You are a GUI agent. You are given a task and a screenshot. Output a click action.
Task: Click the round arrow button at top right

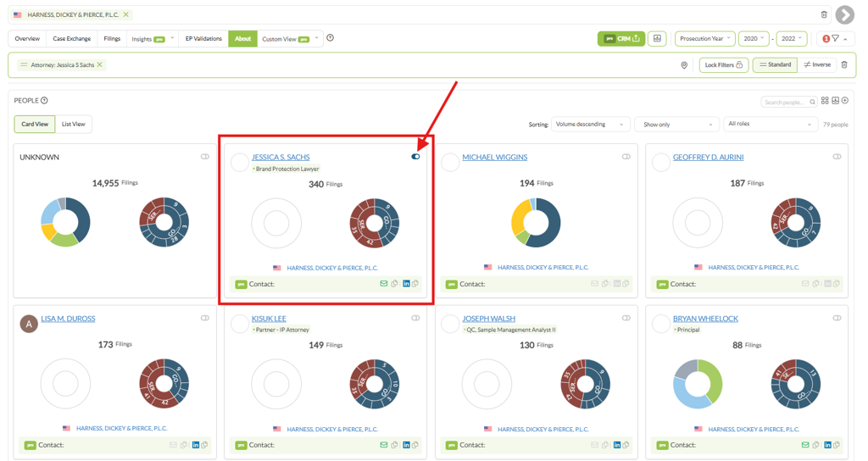(x=845, y=15)
